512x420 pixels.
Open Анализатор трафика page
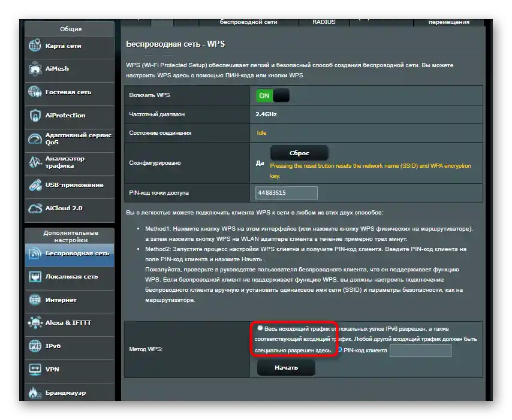tap(70, 164)
